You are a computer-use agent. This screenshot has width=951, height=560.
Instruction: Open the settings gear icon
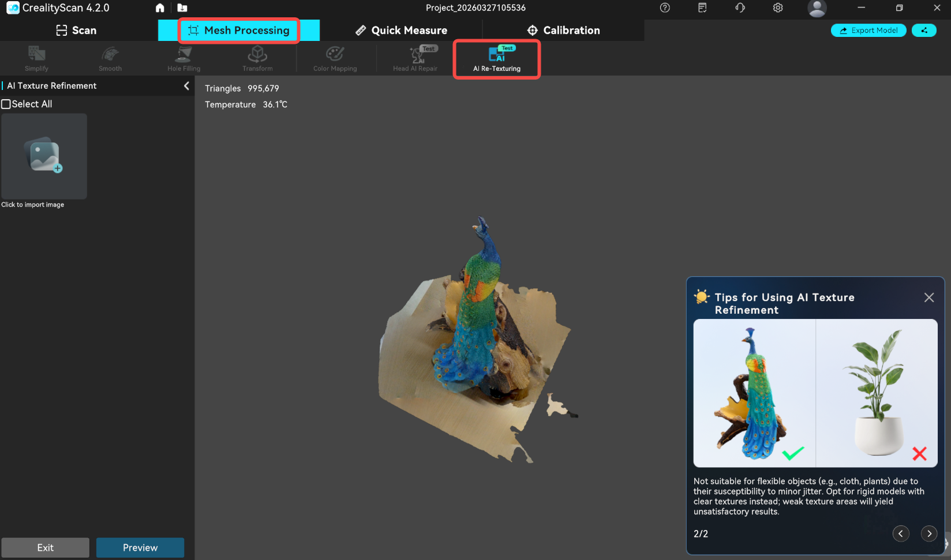[778, 8]
